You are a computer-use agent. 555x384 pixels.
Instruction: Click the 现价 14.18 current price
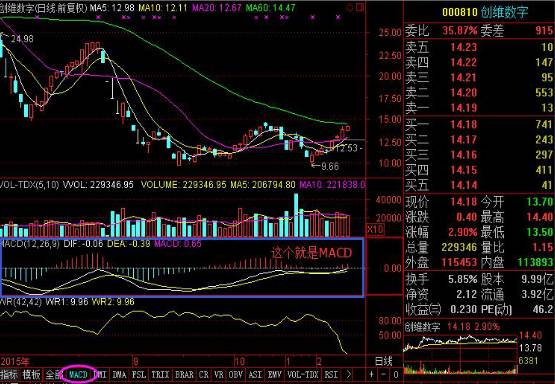pyautogui.click(x=463, y=202)
